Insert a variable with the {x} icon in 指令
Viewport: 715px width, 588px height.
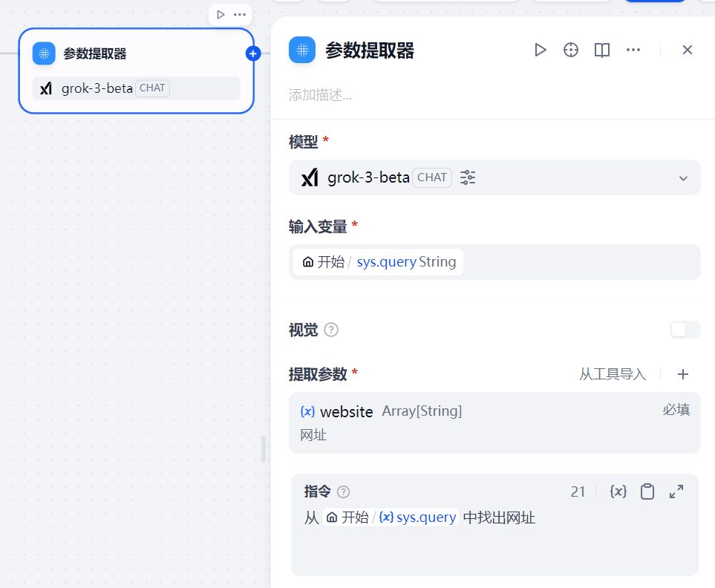[x=618, y=491]
